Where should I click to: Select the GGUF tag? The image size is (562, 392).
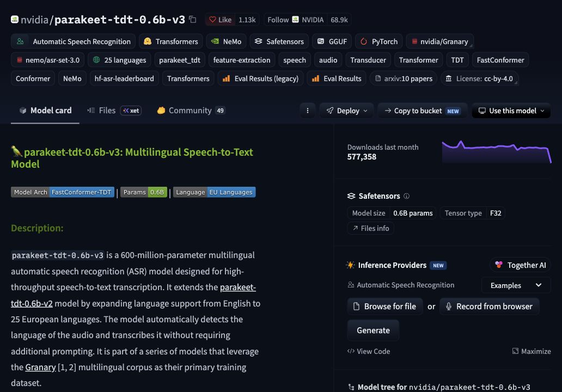click(332, 41)
